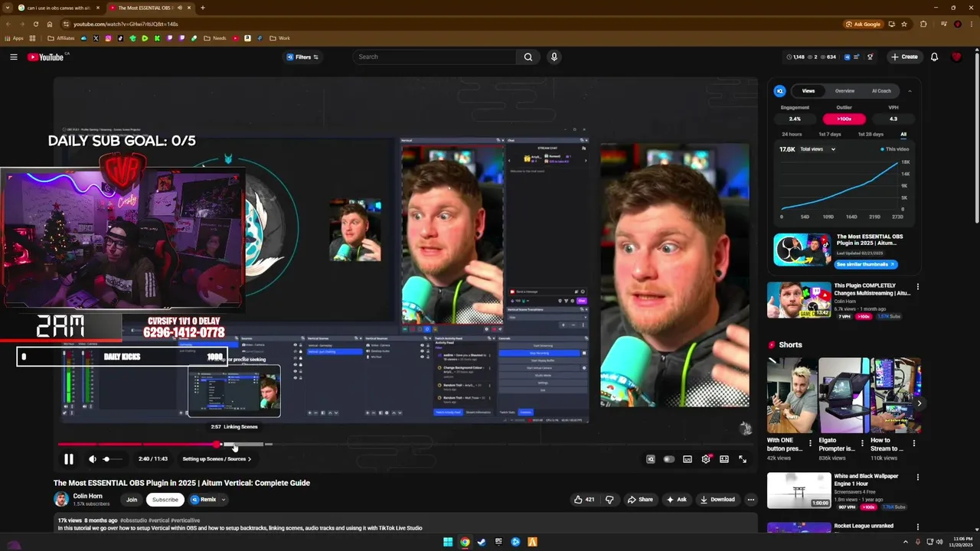980x551 pixels.
Task: Open the Work bookmarks folder
Action: [280, 38]
